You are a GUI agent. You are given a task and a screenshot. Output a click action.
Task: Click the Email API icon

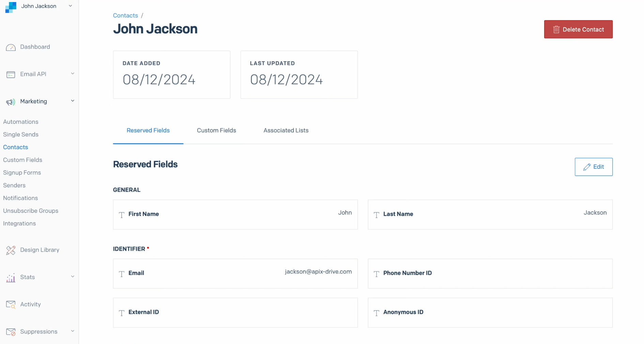(11, 75)
